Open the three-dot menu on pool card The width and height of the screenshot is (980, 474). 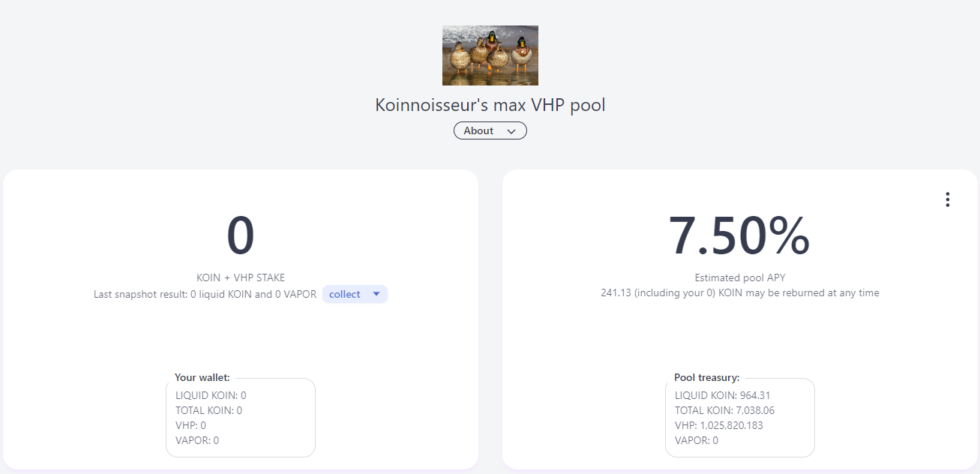click(948, 199)
